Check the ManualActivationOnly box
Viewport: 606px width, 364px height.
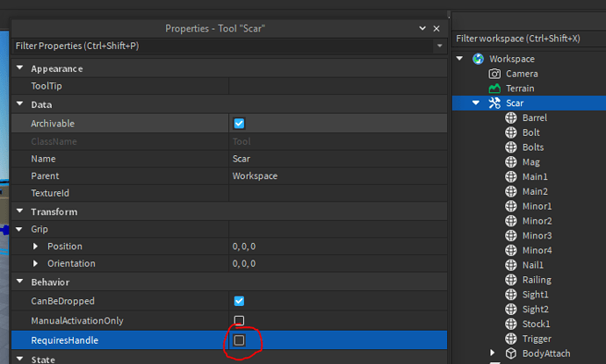point(239,320)
